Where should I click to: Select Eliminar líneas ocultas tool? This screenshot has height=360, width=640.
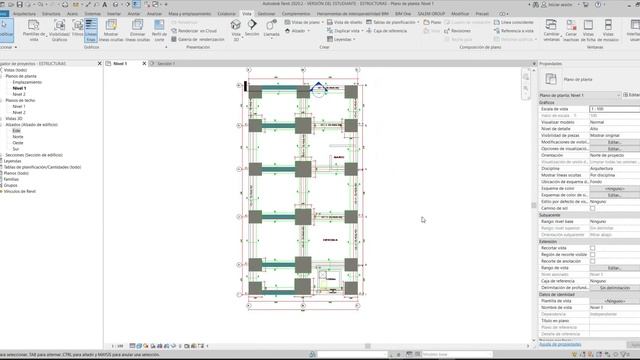138,30
